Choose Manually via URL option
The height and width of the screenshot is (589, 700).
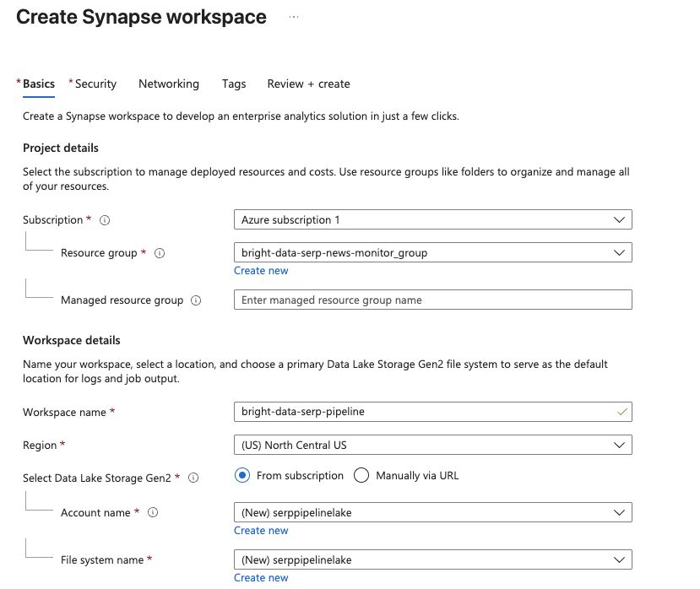(x=361, y=475)
